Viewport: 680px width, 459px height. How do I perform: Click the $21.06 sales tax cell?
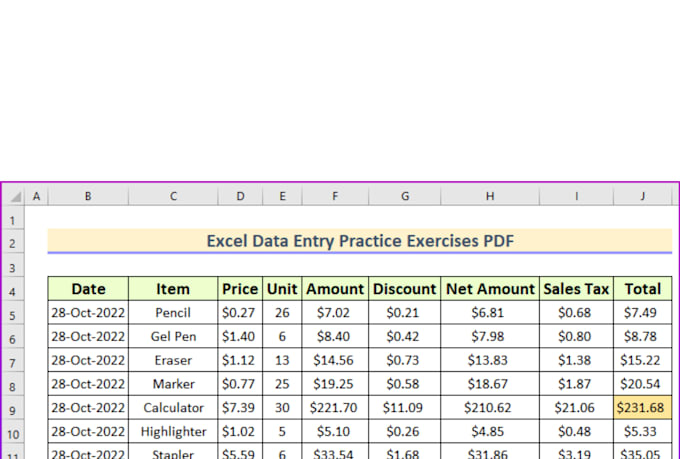(x=576, y=407)
